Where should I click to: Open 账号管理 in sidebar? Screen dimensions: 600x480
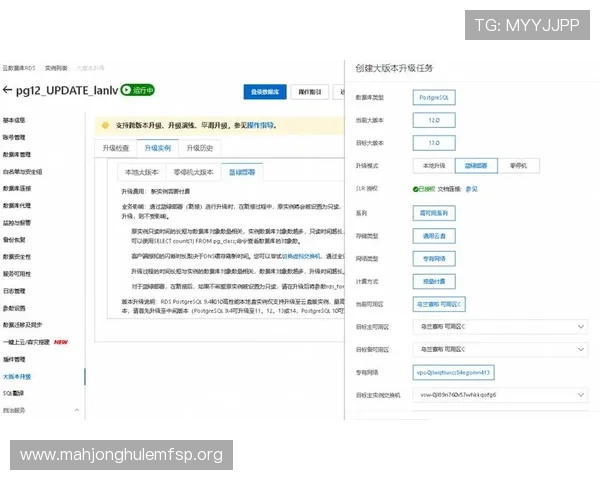point(14,137)
